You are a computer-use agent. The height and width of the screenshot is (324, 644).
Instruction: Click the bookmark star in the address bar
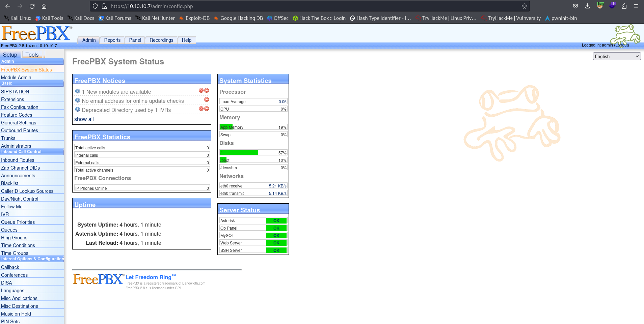(x=524, y=6)
